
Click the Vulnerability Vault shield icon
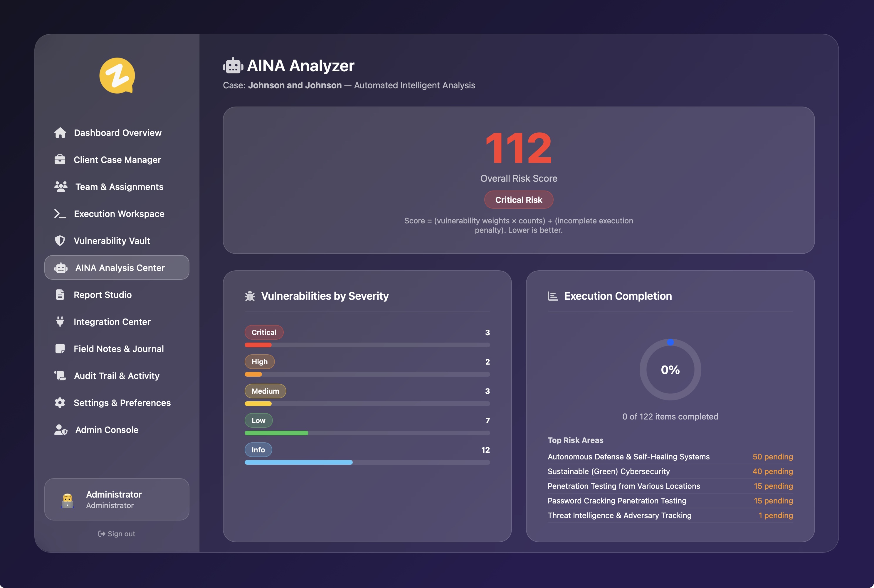tap(60, 241)
